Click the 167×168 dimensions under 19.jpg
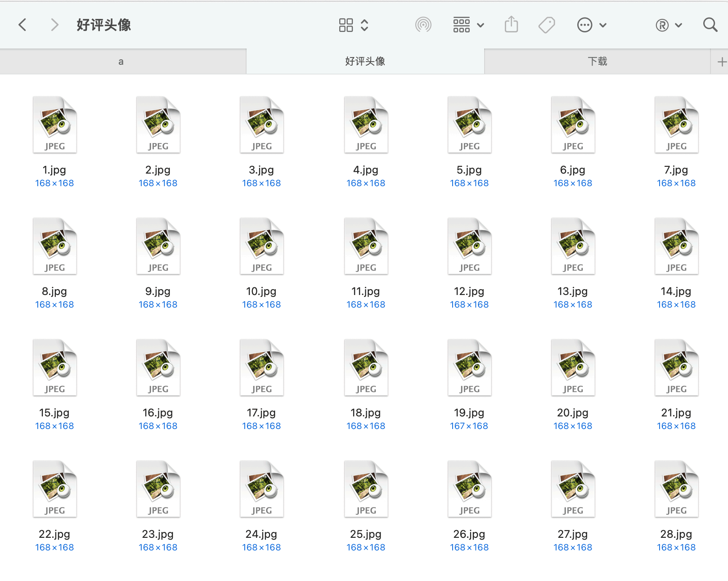Image resolution: width=728 pixels, height=581 pixels. pyautogui.click(x=469, y=426)
